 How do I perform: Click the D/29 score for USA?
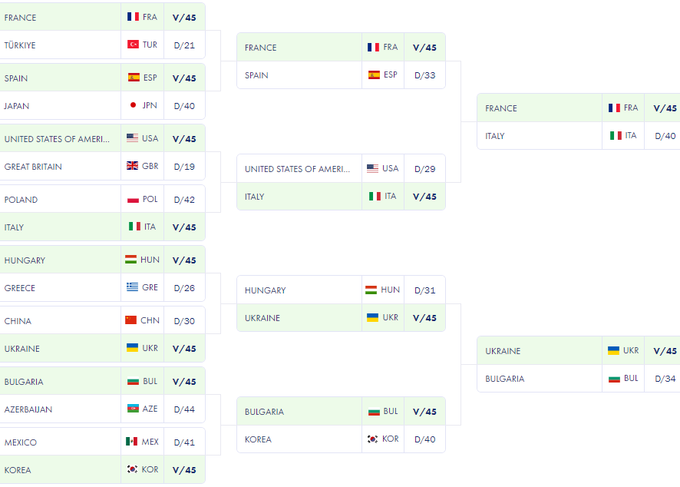coord(424,170)
